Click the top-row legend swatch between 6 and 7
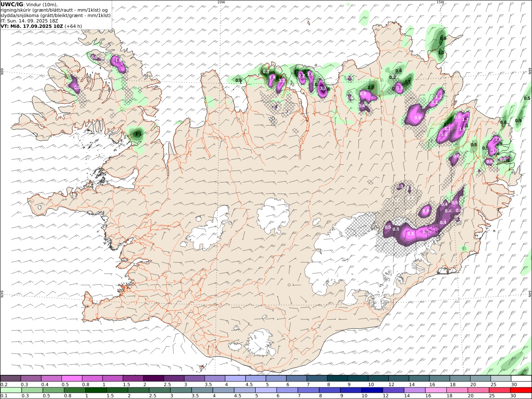The width and height of the screenshot is (532, 399). pyautogui.click(x=296, y=378)
